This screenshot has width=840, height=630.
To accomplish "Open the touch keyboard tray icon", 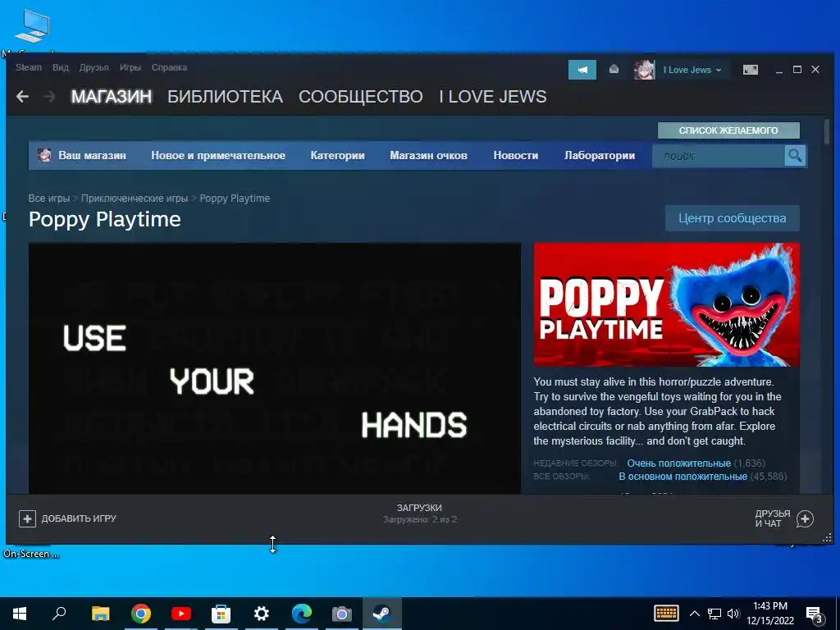I will pos(666,614).
